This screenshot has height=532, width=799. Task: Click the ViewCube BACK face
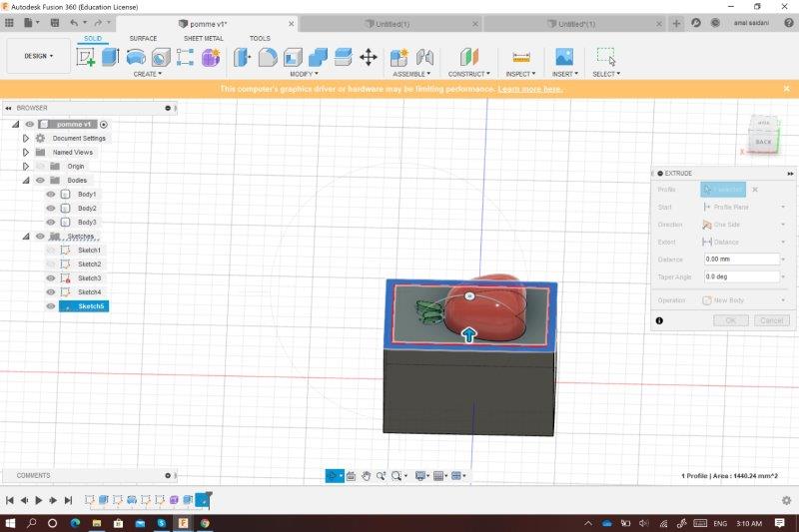[763, 142]
